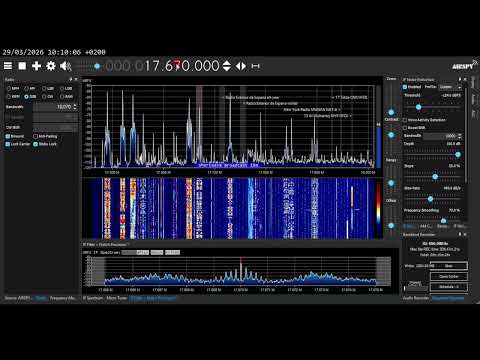Toggle the tuning style icon
Image resolution: width=480 pixels, height=360 pixels.
(256, 66)
